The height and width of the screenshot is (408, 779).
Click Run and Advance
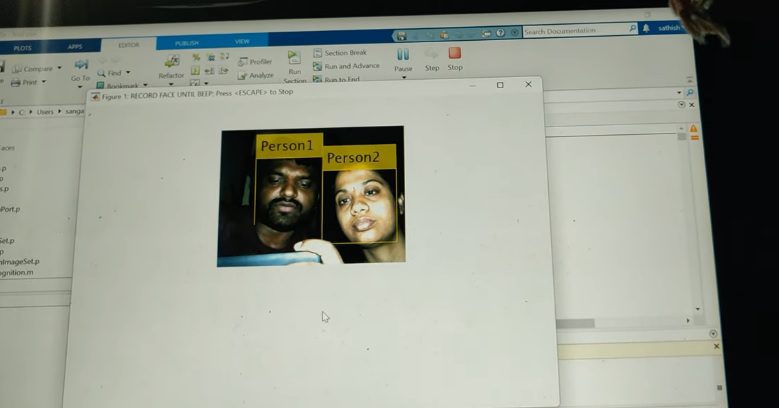(x=346, y=66)
